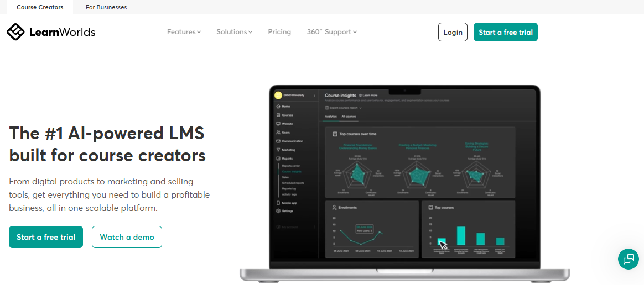The image size is (644, 285).
Task: Click Learn more link beside Course insights
Action: pyautogui.click(x=368, y=95)
